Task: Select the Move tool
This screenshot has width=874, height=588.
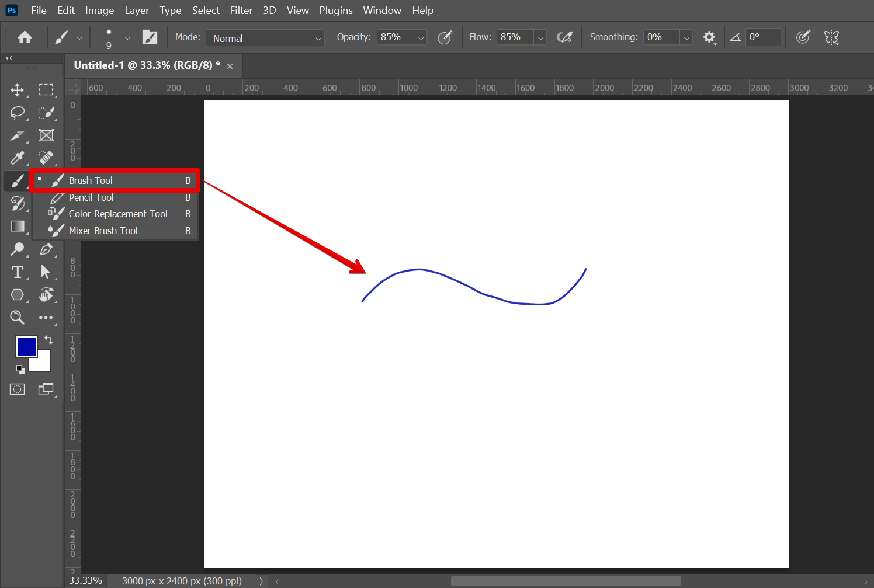Action: [17, 90]
